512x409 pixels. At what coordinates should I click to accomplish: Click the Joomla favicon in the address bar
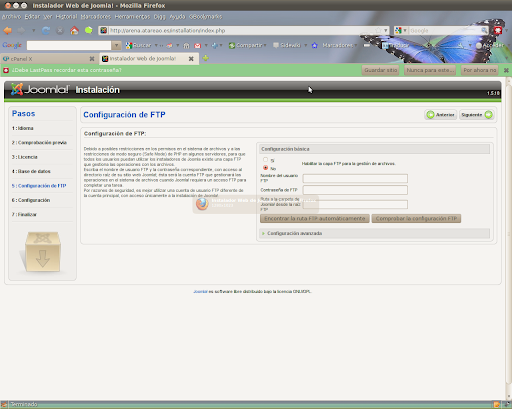[104, 30]
